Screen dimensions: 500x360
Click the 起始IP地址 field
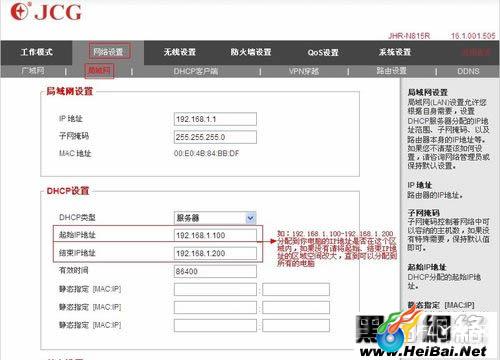(215, 235)
